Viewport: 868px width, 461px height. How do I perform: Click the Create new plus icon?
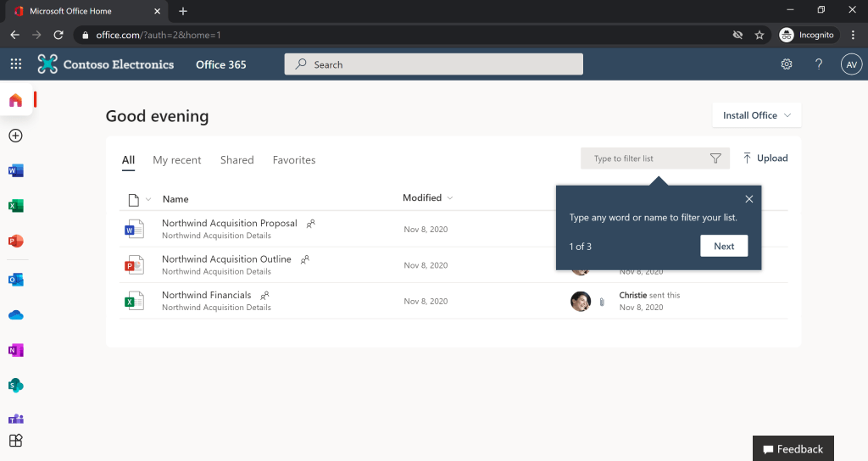(x=15, y=136)
